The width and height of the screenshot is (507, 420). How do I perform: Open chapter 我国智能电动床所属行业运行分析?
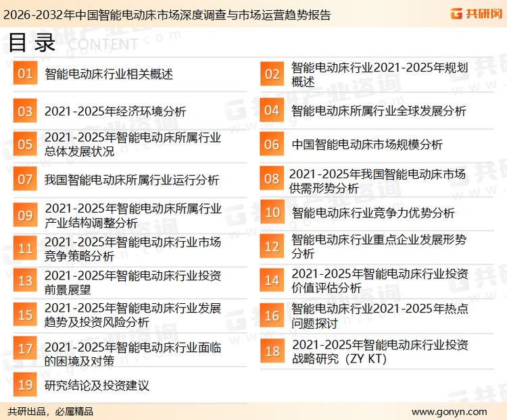(x=132, y=180)
